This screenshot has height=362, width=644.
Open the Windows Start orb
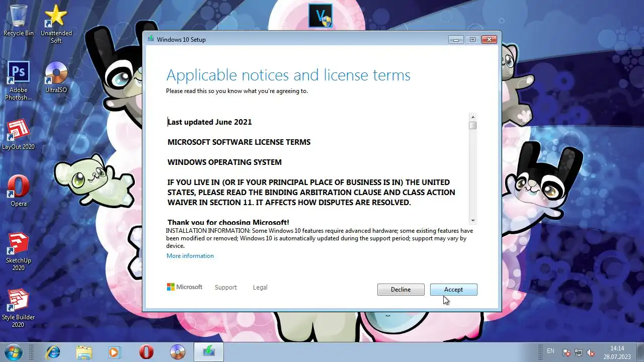pyautogui.click(x=13, y=351)
